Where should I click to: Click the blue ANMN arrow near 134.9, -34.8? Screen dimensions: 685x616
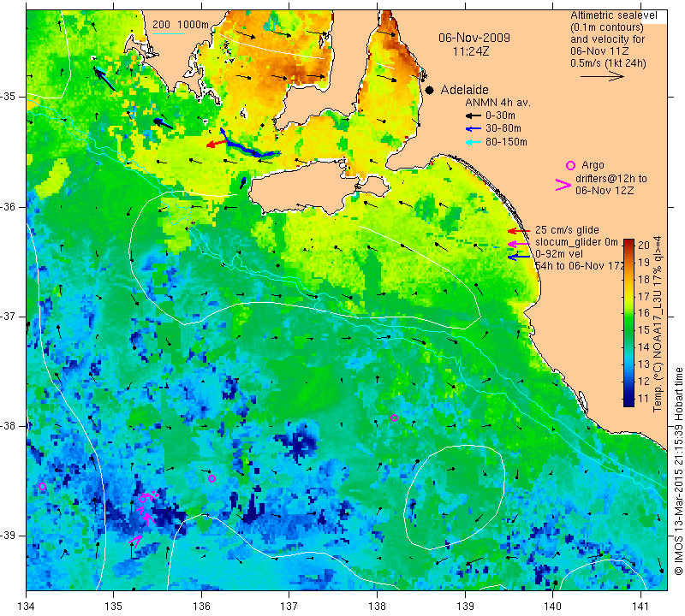104,79
